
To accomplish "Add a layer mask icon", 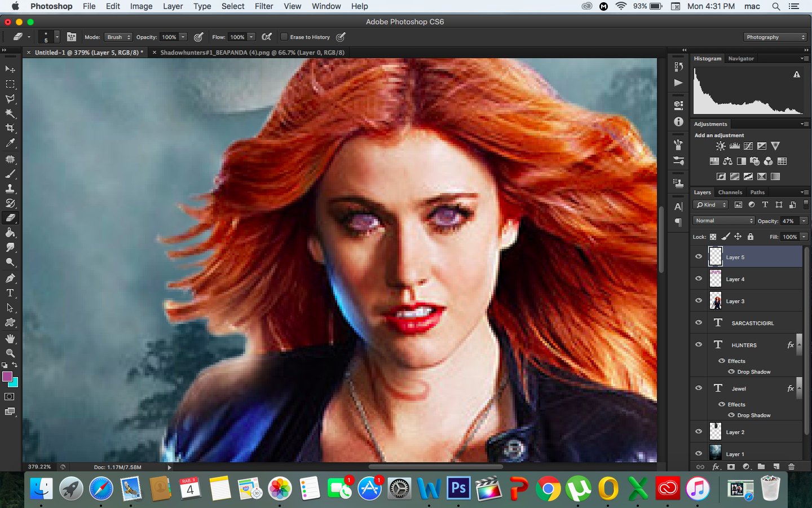I will click(731, 467).
